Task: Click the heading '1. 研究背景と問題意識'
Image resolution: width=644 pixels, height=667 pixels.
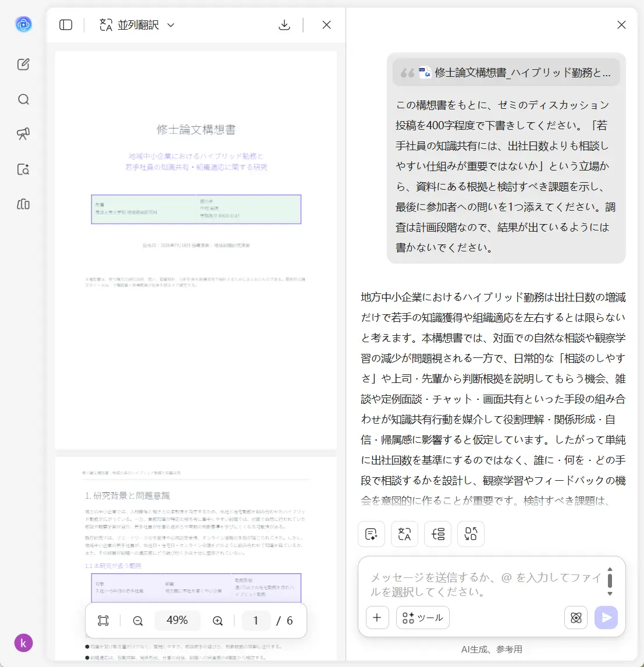Action: pos(127,495)
